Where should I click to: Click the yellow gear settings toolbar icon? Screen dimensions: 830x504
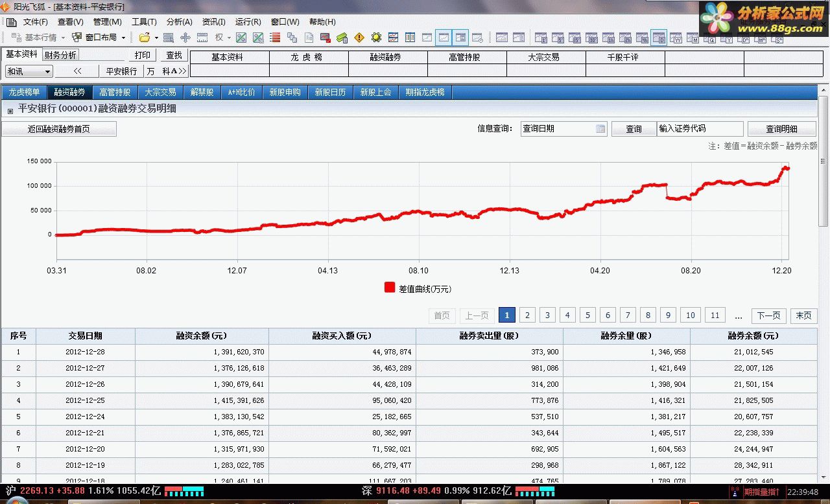coord(377,38)
